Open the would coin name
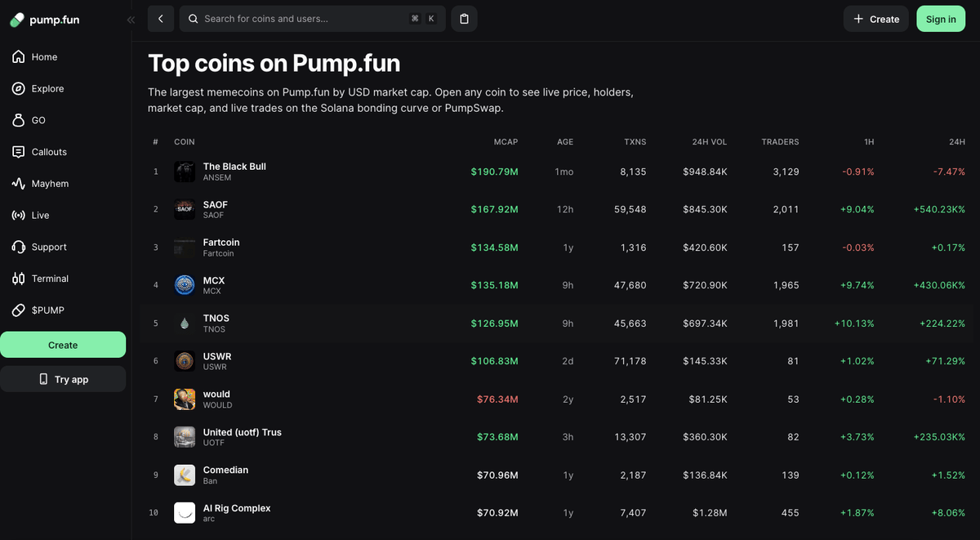The width and height of the screenshot is (980, 540). (216, 395)
